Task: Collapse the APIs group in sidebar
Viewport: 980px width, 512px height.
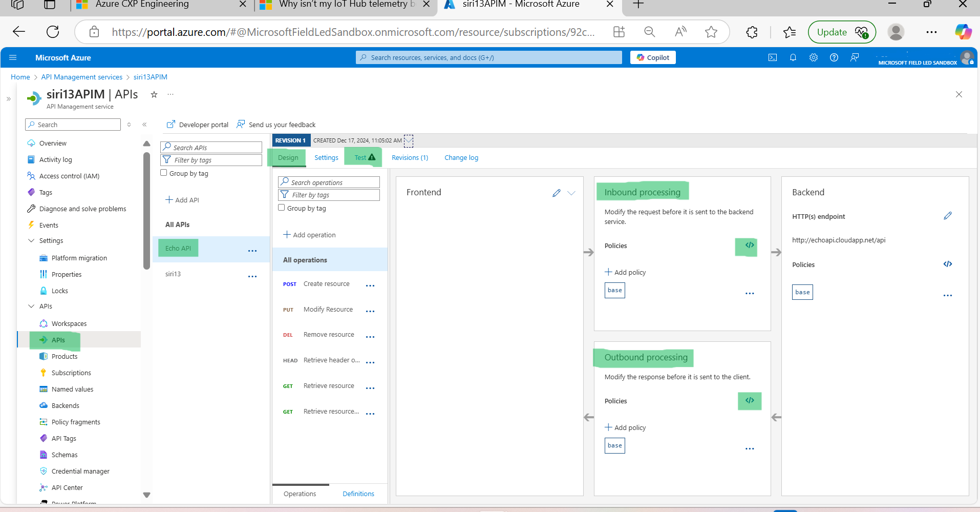Action: pos(31,306)
